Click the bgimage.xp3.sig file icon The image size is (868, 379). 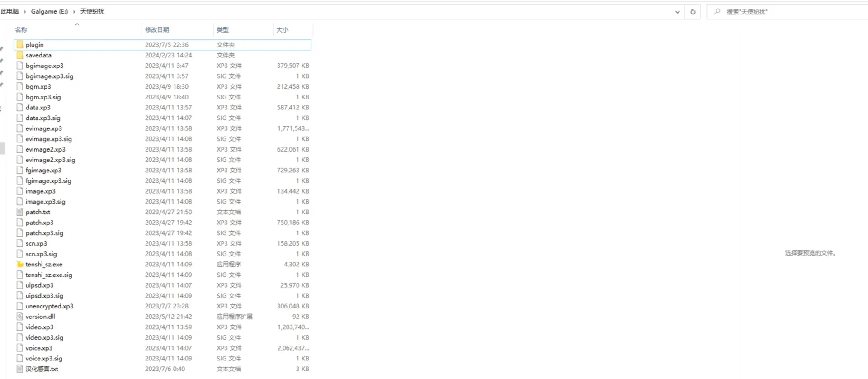click(19, 76)
